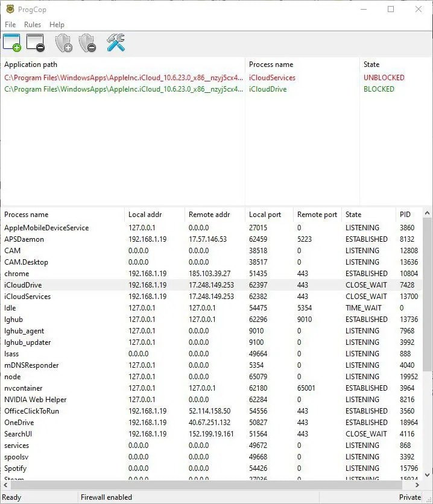Click the ProgCop app icon in the title bar
Image resolution: width=433 pixels, height=504 pixels.
pos(10,9)
